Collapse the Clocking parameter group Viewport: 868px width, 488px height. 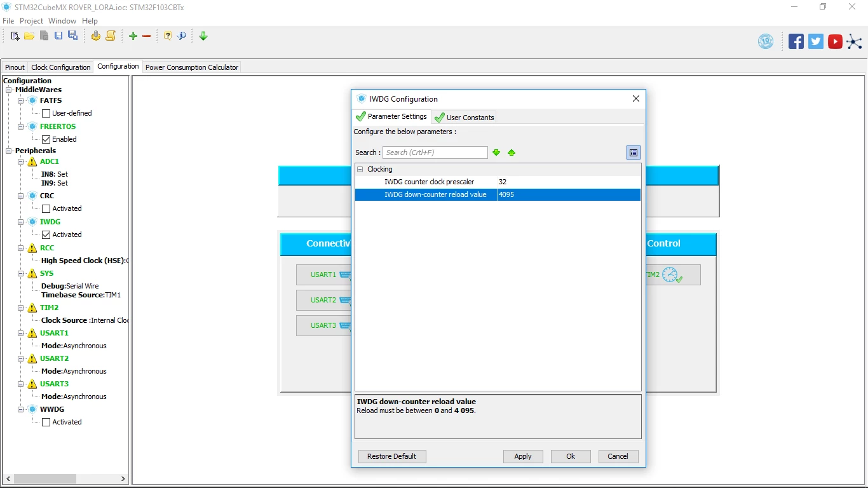click(360, 170)
